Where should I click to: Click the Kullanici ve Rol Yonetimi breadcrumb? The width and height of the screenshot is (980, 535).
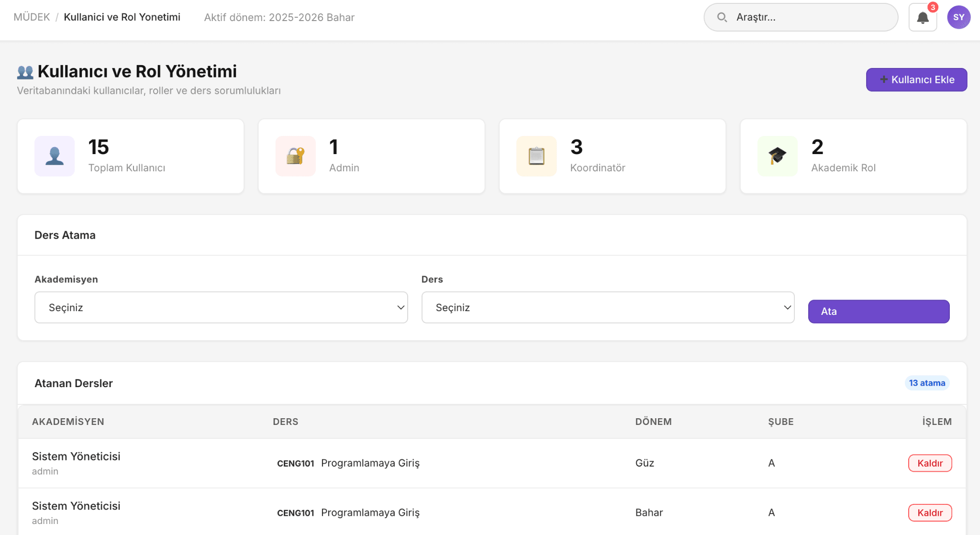click(122, 17)
